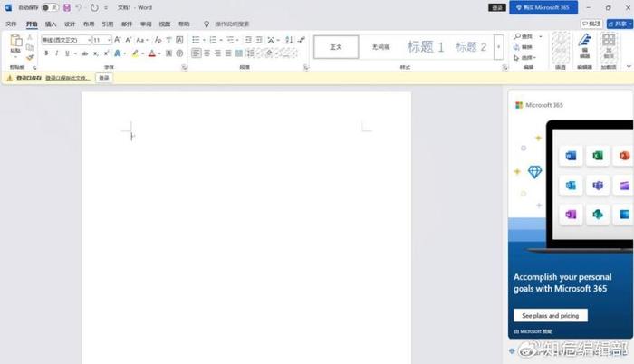
Task: Click the Character Shading icon
Action: (169, 53)
